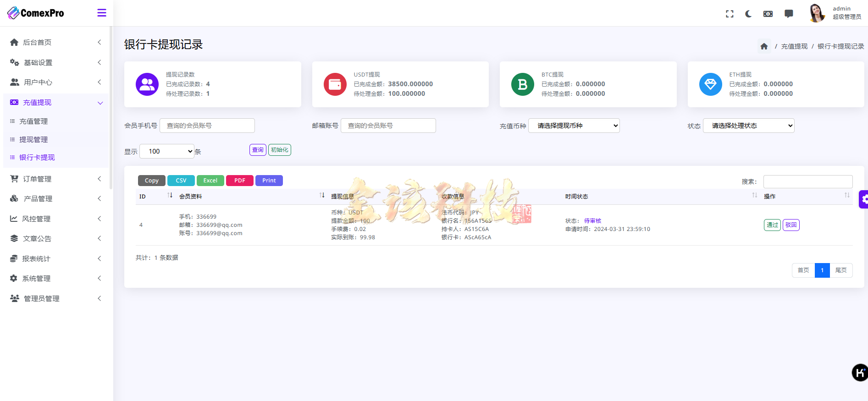Expand the 后台首页 menu chevron
The height and width of the screenshot is (401, 868).
coord(100,42)
